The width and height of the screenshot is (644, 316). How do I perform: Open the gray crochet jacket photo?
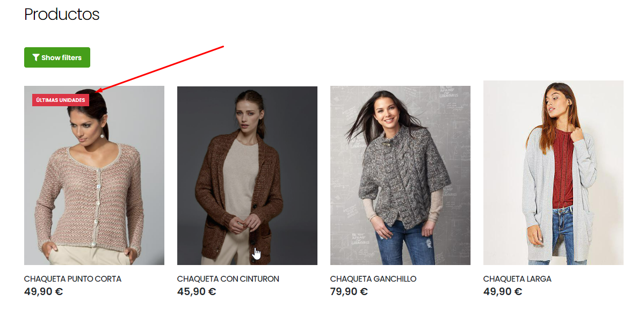click(x=401, y=175)
